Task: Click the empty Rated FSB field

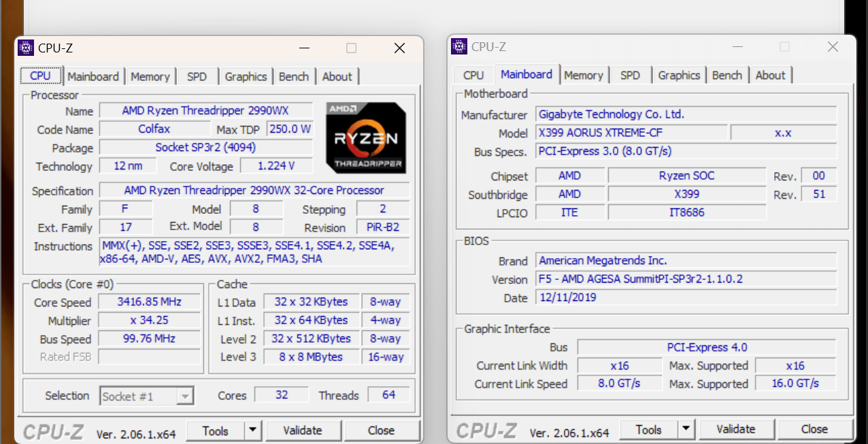Action: click(150, 357)
